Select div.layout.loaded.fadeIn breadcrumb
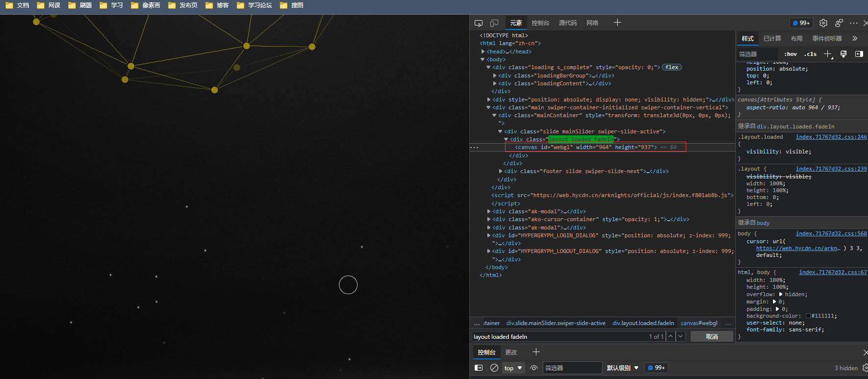 coord(643,323)
